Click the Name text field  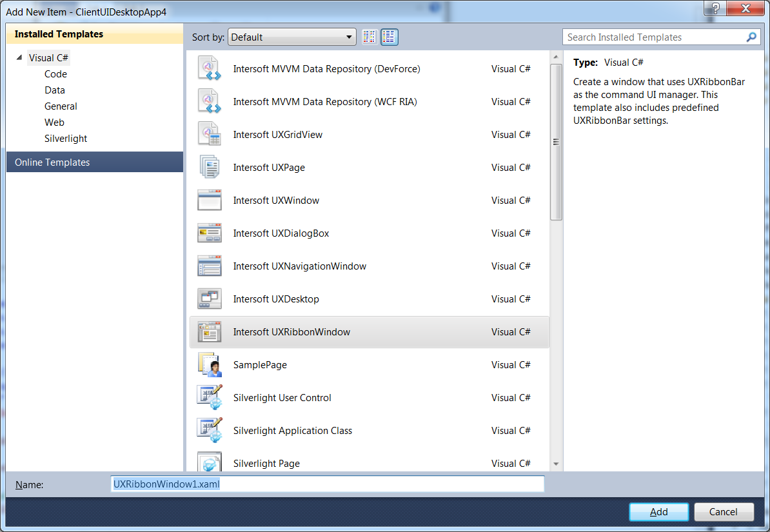[328, 484]
